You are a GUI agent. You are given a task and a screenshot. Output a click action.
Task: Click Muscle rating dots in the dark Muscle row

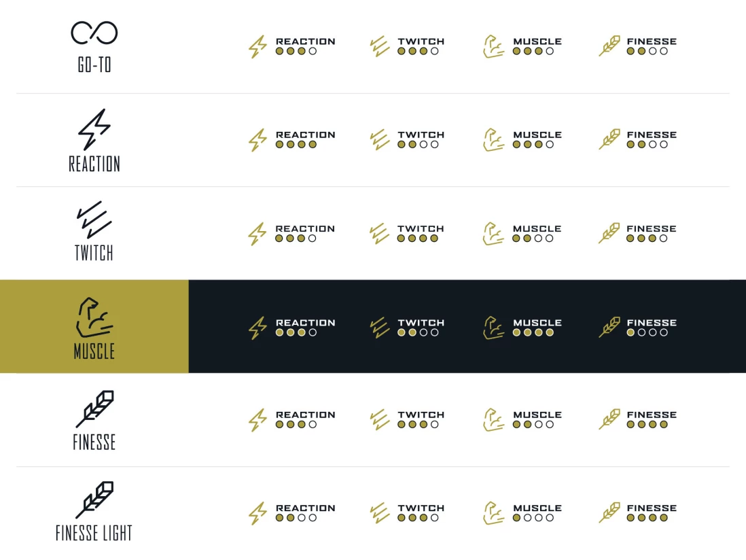pyautogui.click(x=533, y=333)
